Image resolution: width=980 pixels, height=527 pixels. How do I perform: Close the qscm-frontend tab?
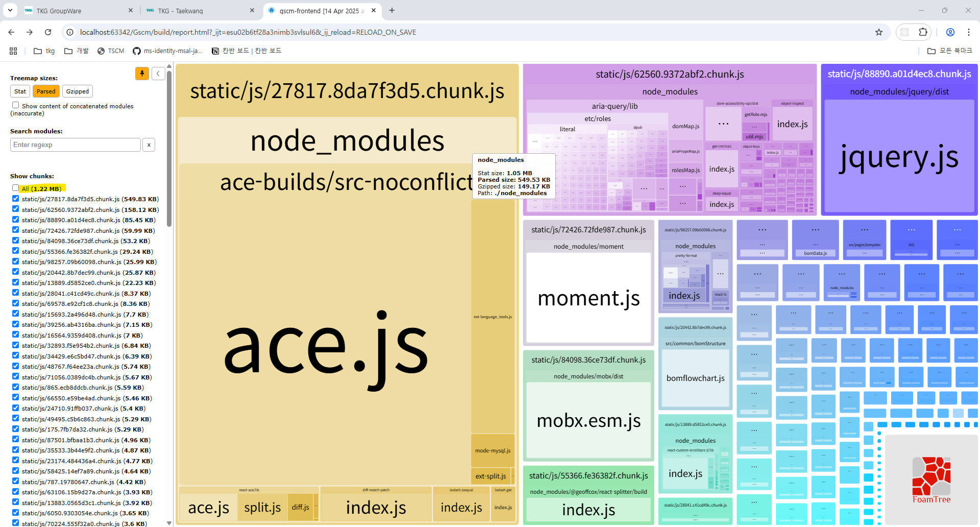(374, 10)
